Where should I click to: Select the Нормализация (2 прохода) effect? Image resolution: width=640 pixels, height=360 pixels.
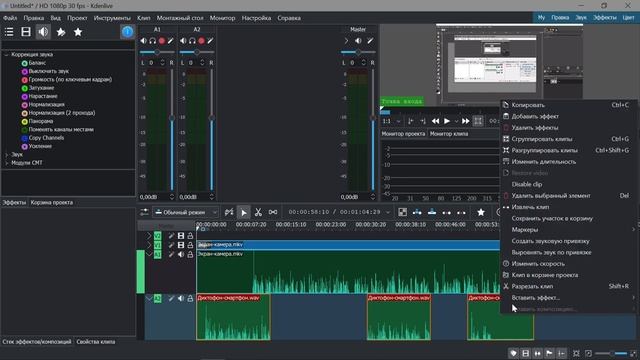click(x=61, y=113)
